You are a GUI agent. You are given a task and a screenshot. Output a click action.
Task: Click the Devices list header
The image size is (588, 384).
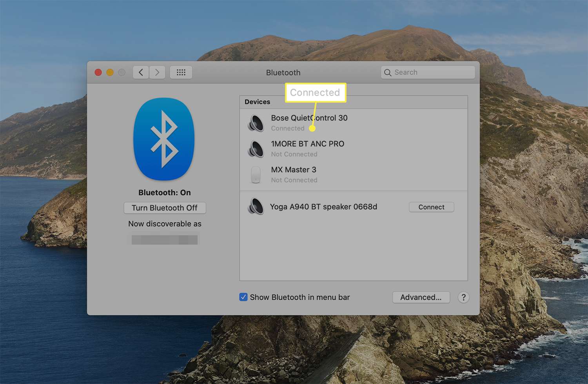(x=354, y=102)
